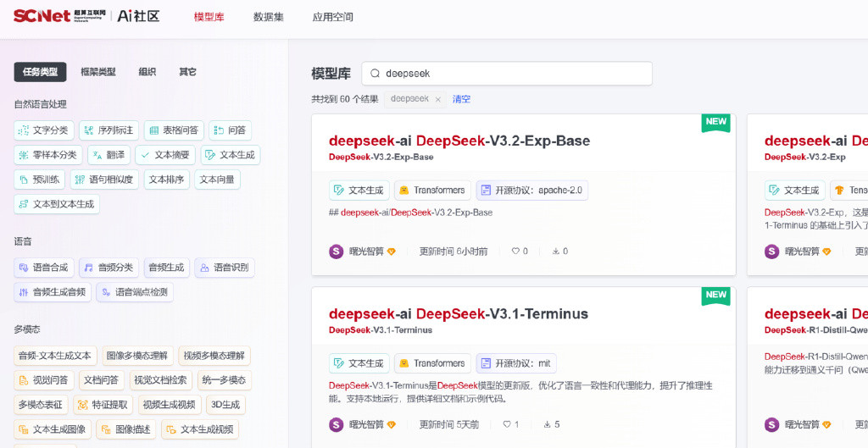Click 开源协议 apache-2.0 license tag
Viewport: 868px width, 448px height.
(532, 191)
